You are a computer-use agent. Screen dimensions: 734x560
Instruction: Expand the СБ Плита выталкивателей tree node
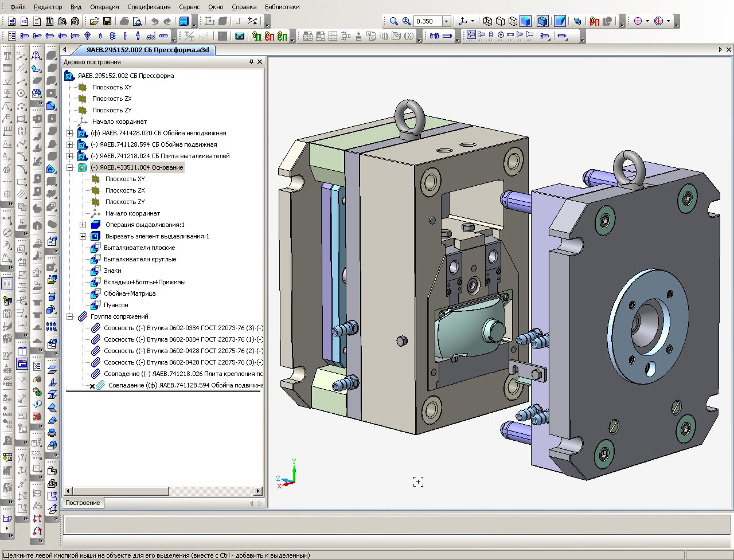(69, 156)
